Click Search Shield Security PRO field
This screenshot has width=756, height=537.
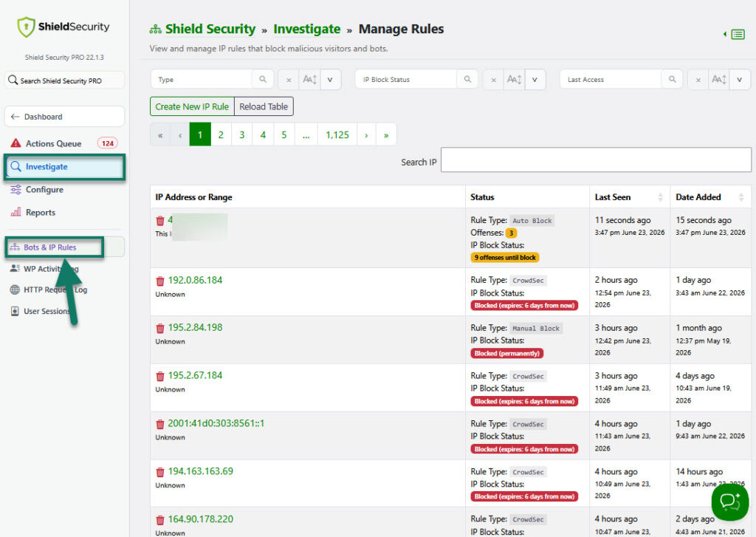(x=65, y=80)
